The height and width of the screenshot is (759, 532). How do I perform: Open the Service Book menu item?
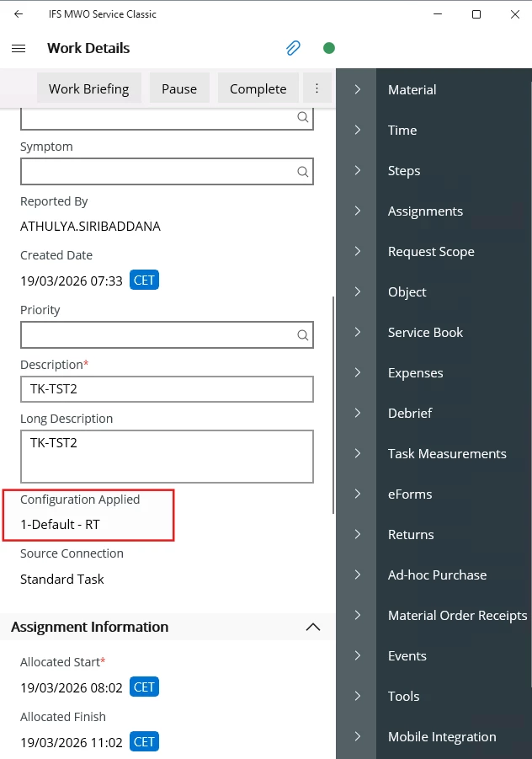[425, 332]
